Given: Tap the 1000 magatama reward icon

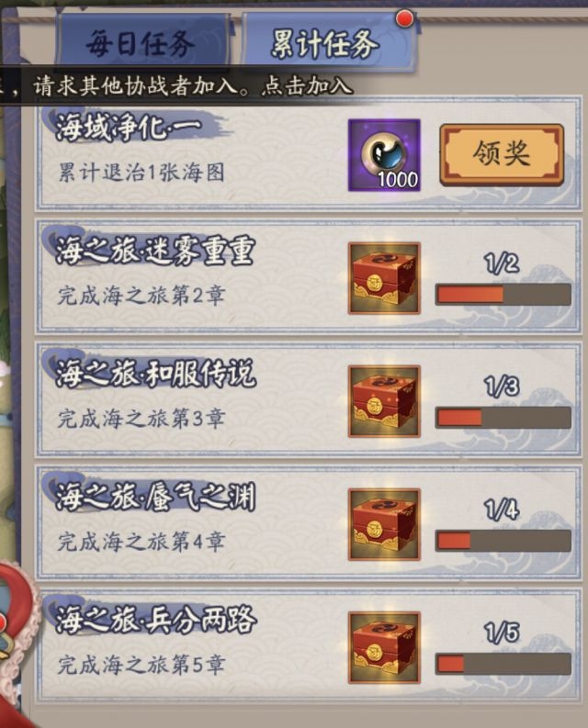Looking at the screenshot, I should pos(384,155).
